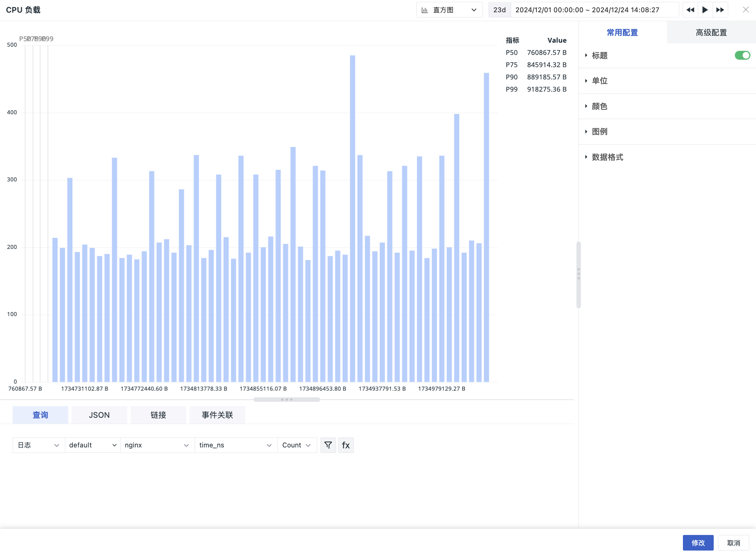Open the filter funnel icon
Screen dimensions: 756x555
[328, 445]
